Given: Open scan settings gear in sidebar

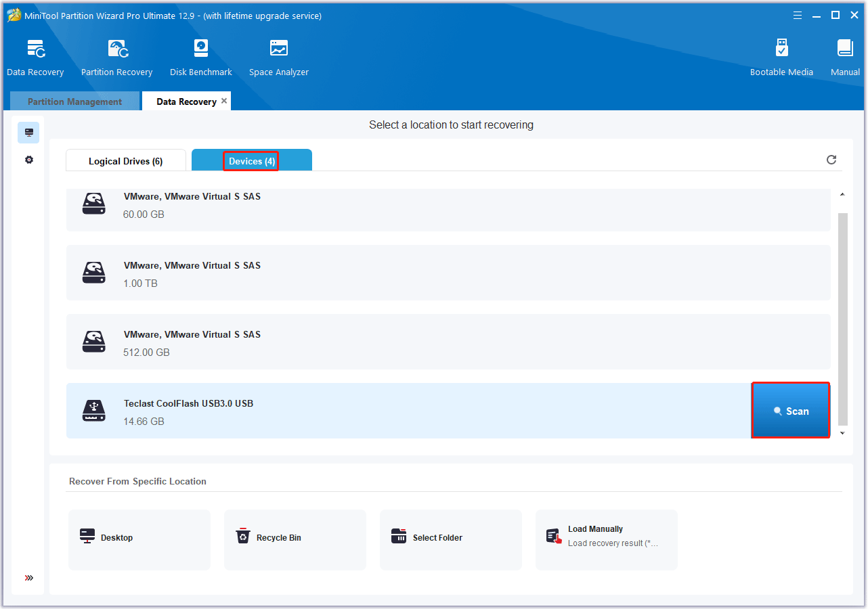Looking at the screenshot, I should coord(28,160).
